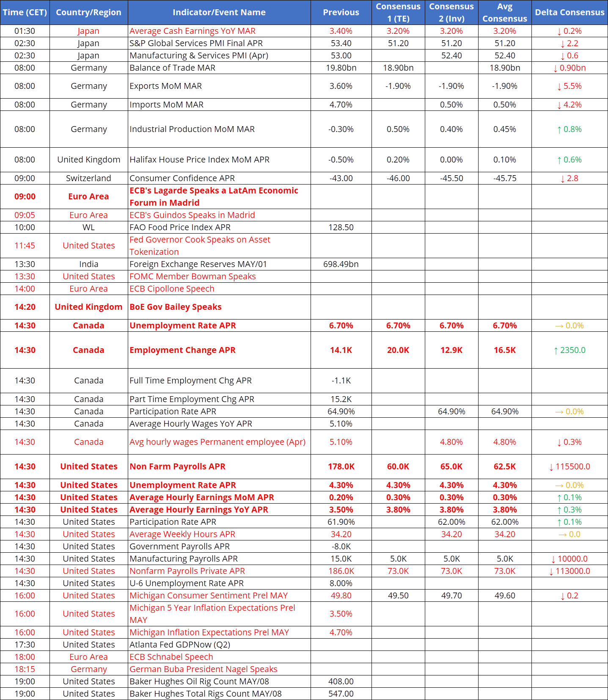The height and width of the screenshot is (700, 608).
Task: Select the Country/Region column header
Action: 89,12
